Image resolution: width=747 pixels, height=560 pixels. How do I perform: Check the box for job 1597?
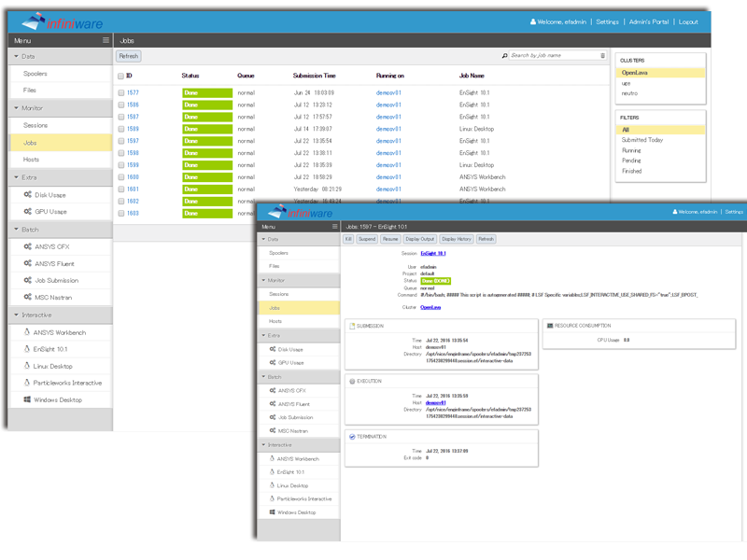[121, 141]
